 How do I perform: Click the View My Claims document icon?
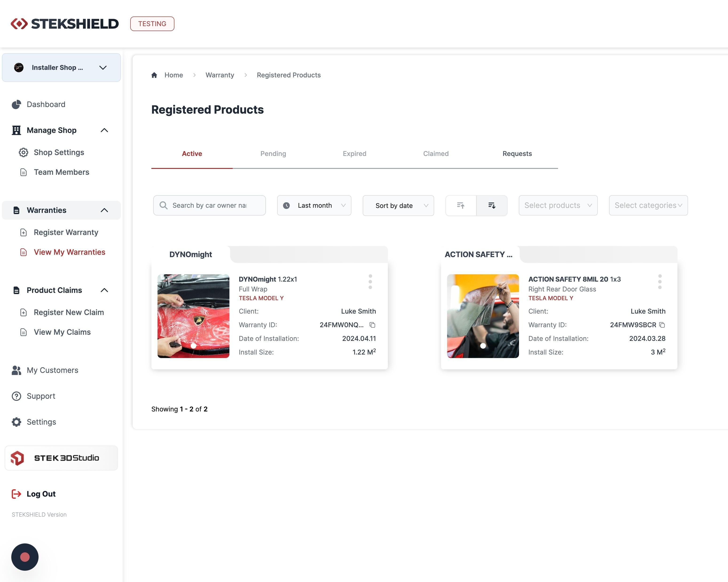coord(23,332)
